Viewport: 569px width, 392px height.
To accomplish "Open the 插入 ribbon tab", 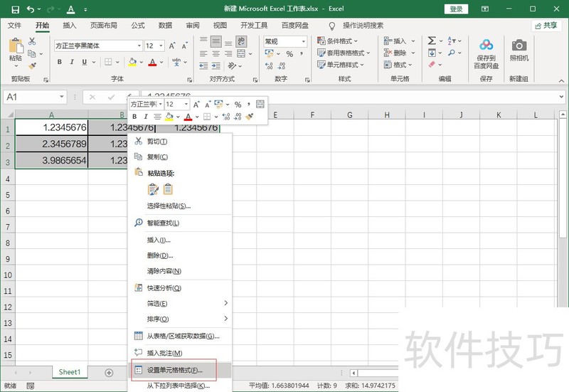I will point(69,26).
